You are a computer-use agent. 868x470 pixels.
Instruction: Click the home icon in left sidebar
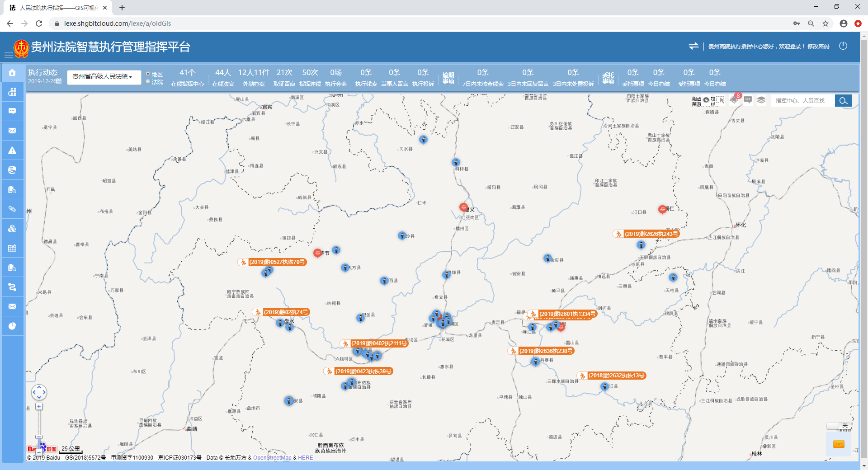click(12, 72)
